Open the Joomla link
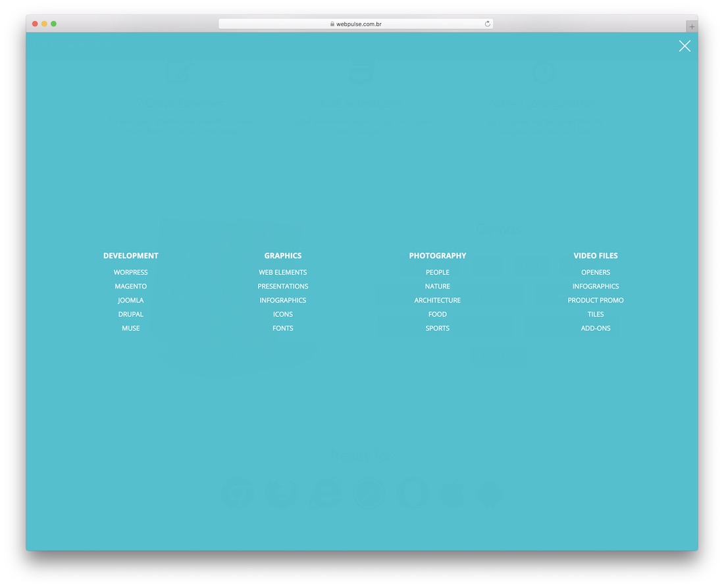This screenshot has height=588, width=724. pyautogui.click(x=131, y=300)
